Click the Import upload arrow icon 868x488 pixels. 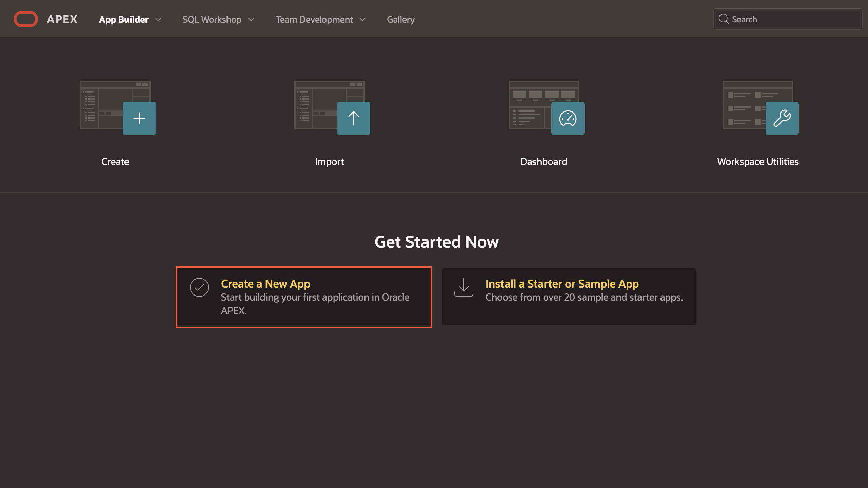tap(354, 118)
